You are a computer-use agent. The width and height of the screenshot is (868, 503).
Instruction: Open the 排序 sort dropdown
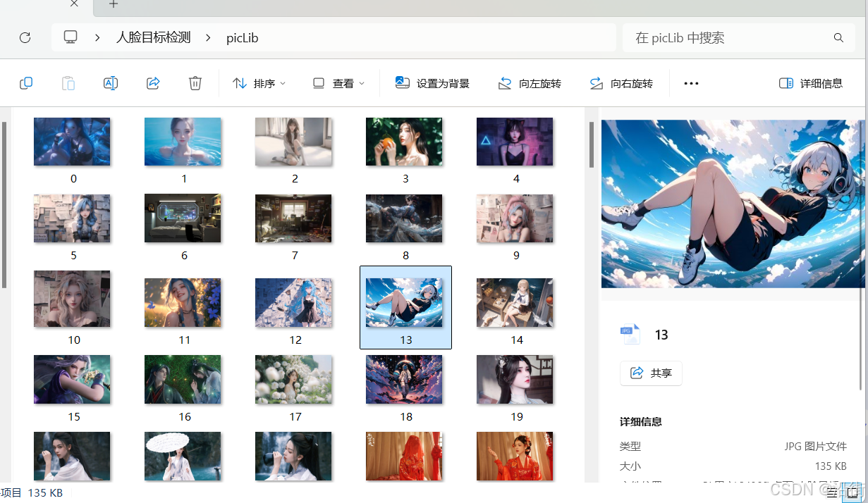pyautogui.click(x=259, y=83)
